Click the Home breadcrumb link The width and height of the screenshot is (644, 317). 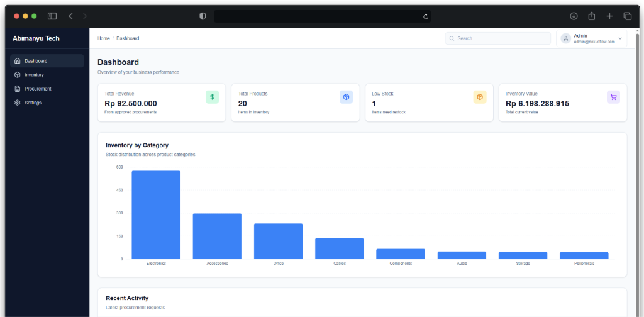[x=103, y=38]
